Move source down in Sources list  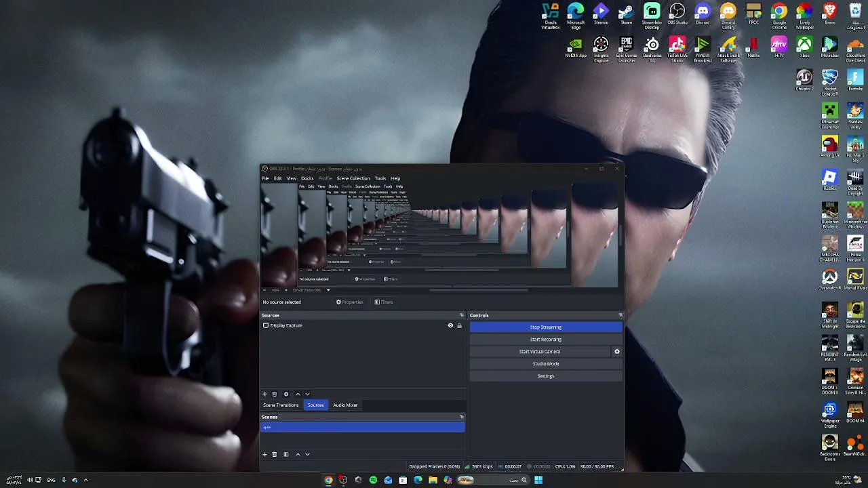point(307,394)
